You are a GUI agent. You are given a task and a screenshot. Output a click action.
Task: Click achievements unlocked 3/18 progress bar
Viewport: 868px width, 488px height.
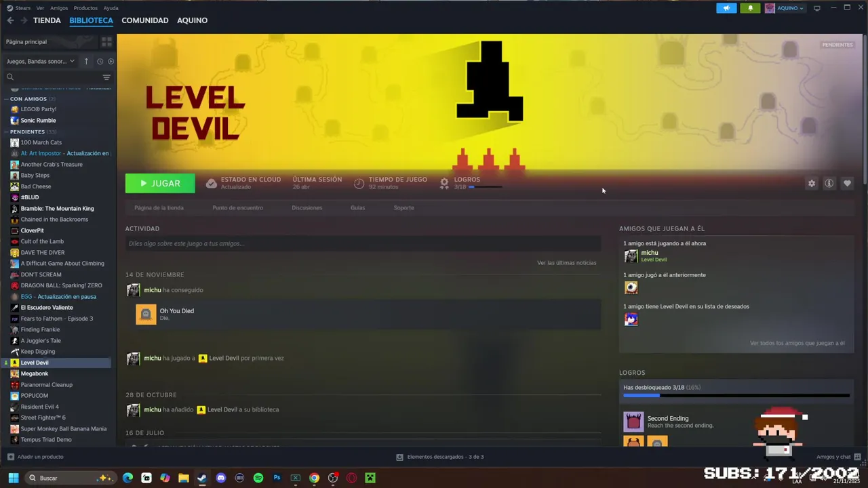coord(736,395)
